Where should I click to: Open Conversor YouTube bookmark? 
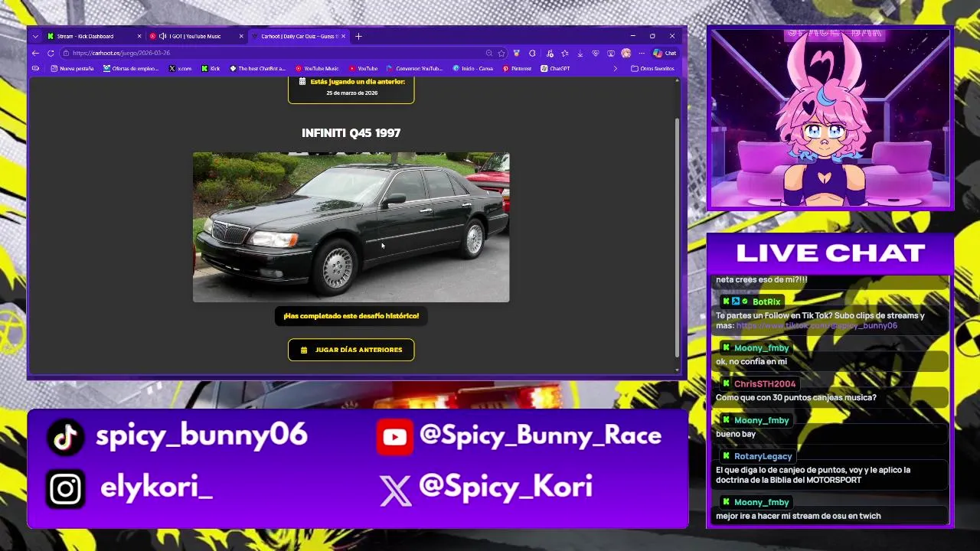coord(414,68)
